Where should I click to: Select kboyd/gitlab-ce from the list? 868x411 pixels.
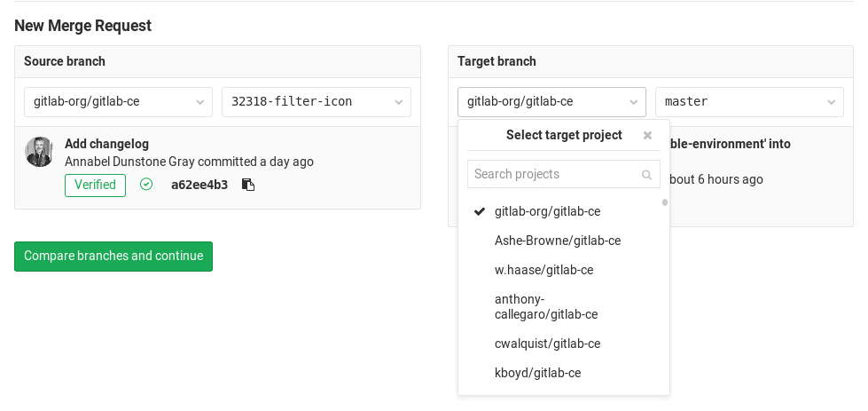pyautogui.click(x=537, y=373)
